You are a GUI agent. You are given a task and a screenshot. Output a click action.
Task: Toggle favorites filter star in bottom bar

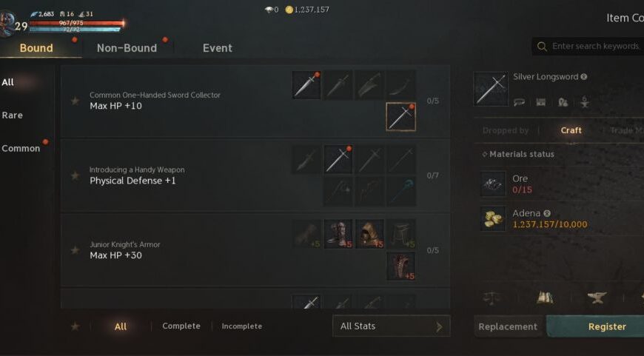pyautogui.click(x=75, y=326)
